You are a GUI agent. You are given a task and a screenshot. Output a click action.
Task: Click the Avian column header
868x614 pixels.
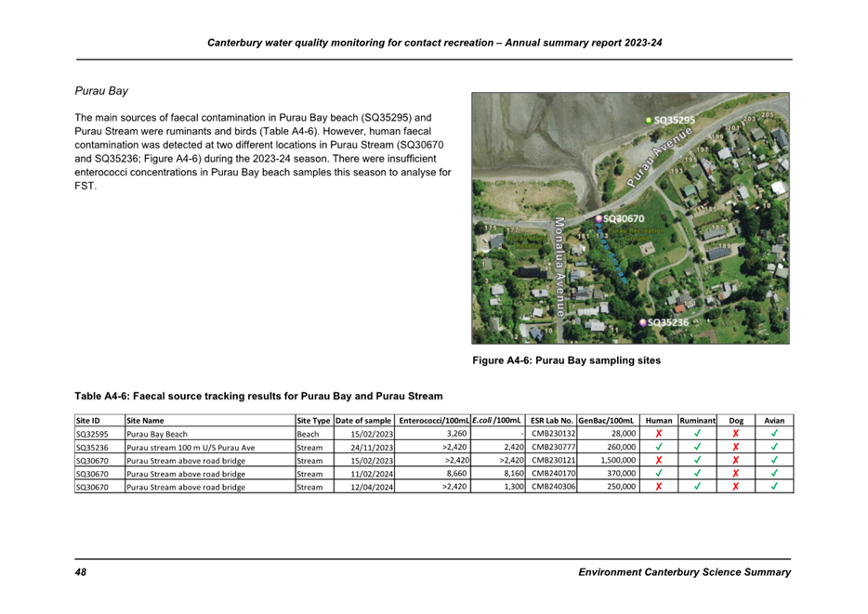click(774, 421)
